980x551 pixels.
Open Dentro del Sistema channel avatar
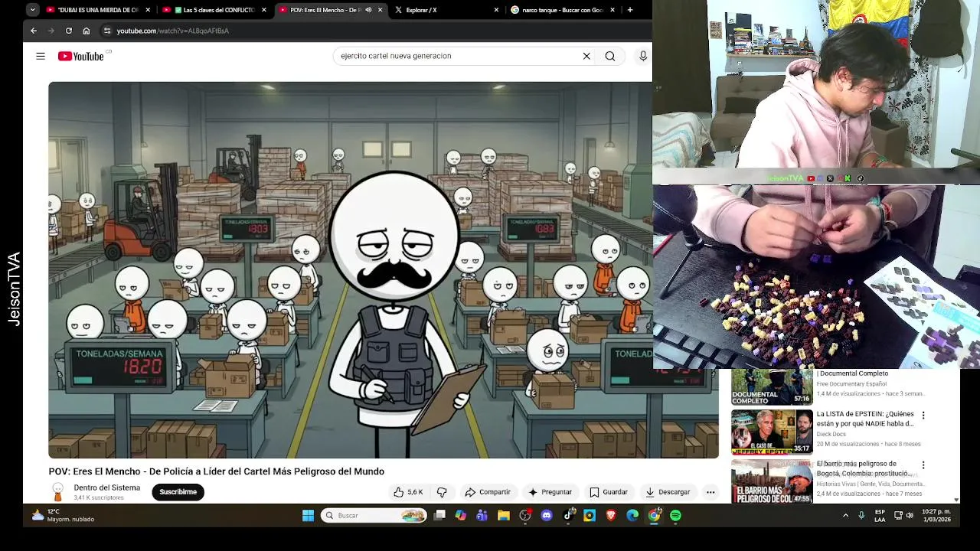57,492
